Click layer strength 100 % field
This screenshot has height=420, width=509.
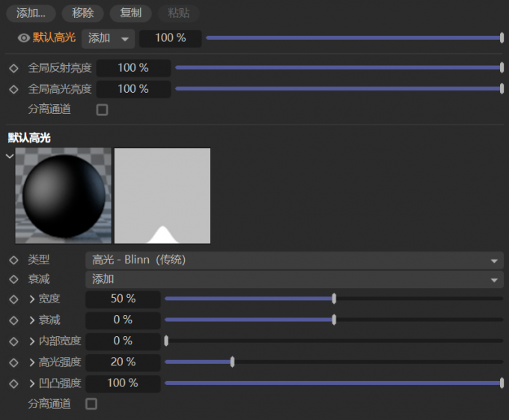pos(171,38)
